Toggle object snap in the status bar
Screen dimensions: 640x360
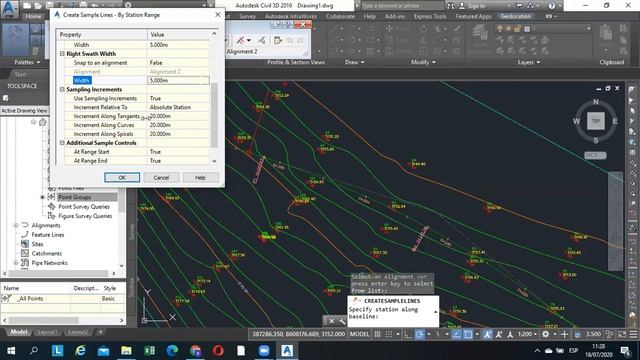coord(468,334)
